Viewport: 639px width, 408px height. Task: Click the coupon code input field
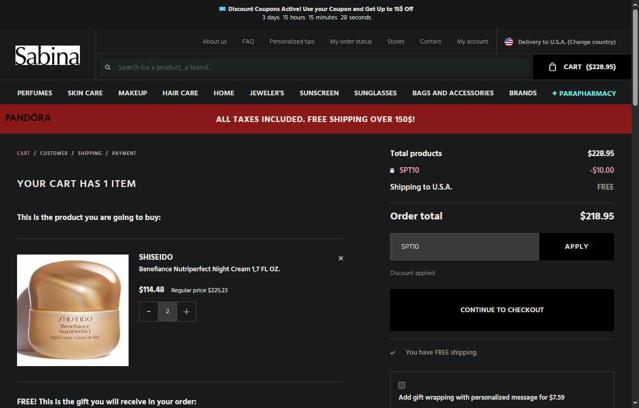coord(464,247)
